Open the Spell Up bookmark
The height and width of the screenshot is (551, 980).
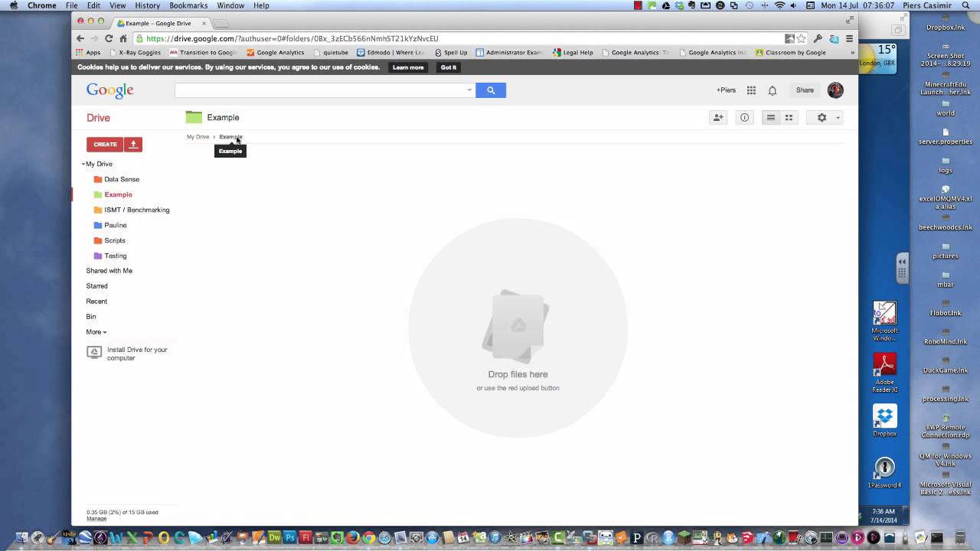451,53
